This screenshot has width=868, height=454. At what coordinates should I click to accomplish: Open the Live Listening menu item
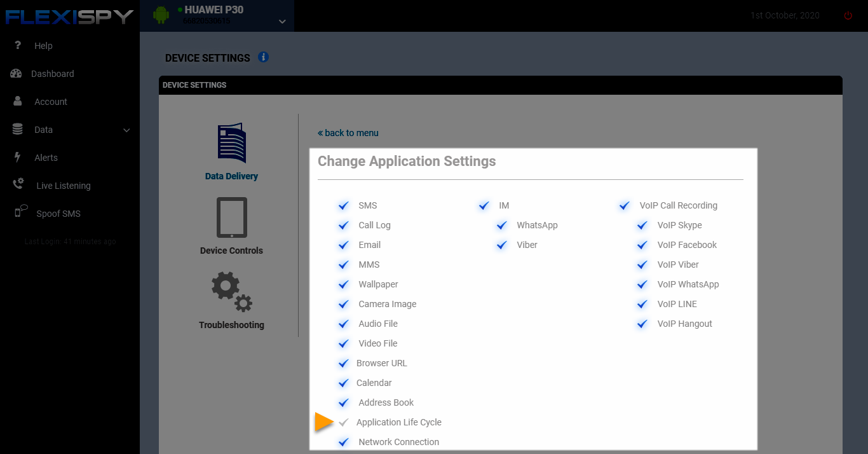(64, 186)
